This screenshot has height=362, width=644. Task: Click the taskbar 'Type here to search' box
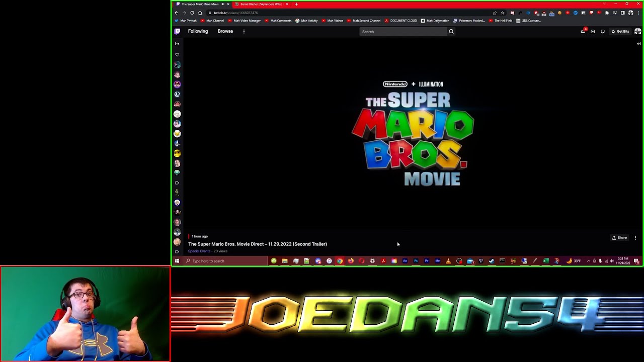225,261
